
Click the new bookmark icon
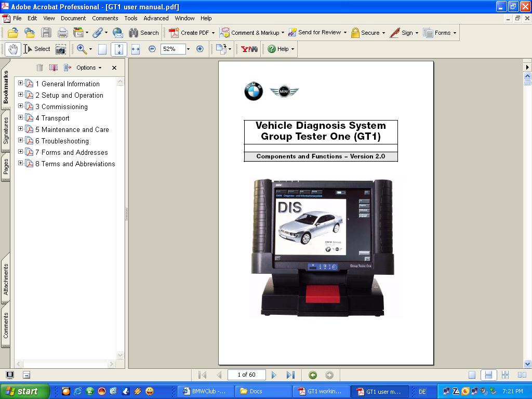pyautogui.click(x=54, y=68)
